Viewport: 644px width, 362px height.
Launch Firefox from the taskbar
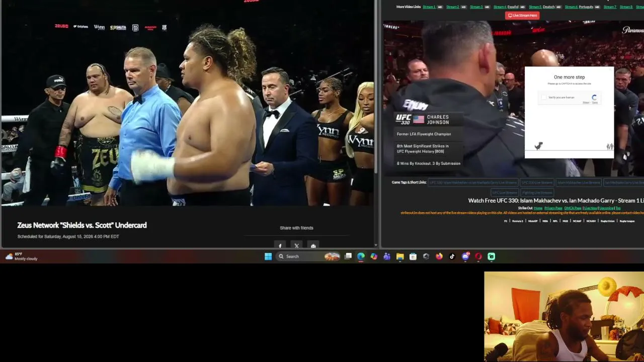439,256
